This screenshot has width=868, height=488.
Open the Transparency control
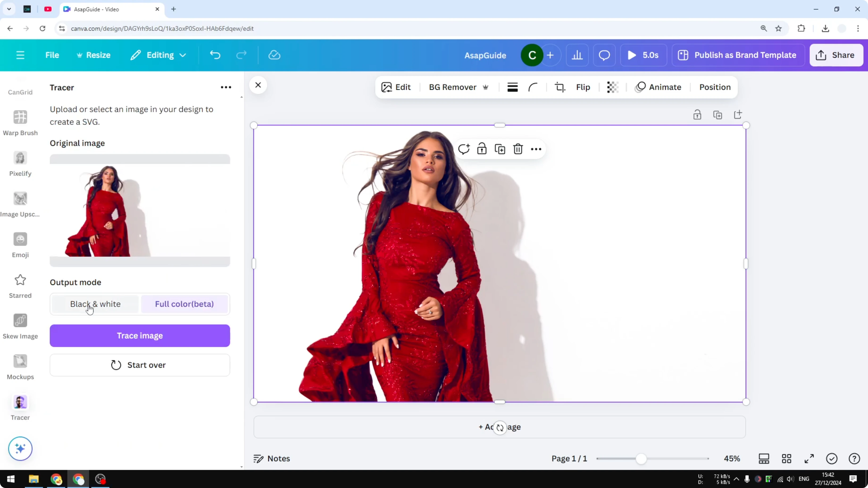point(612,87)
